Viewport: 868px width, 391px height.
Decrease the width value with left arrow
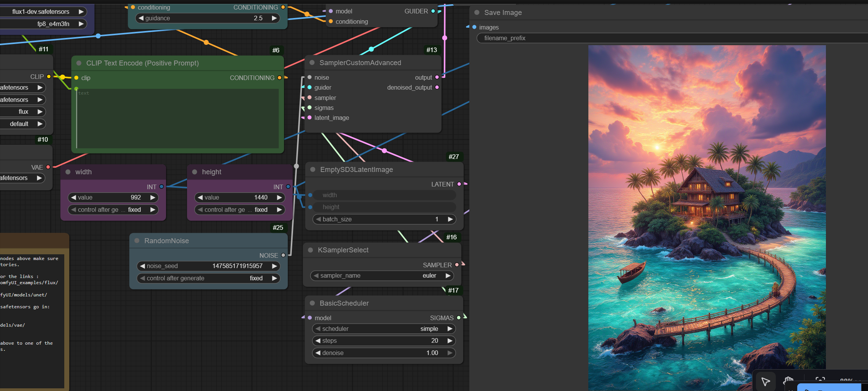pyautogui.click(x=73, y=198)
